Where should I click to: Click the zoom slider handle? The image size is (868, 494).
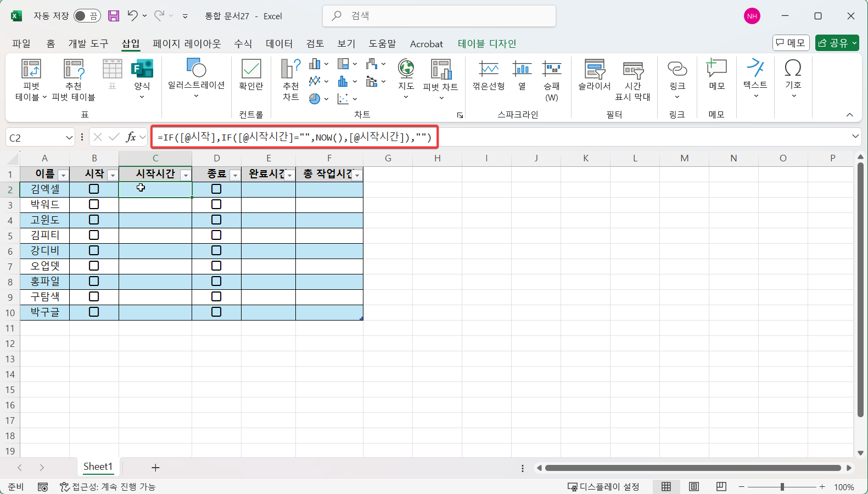tap(782, 487)
